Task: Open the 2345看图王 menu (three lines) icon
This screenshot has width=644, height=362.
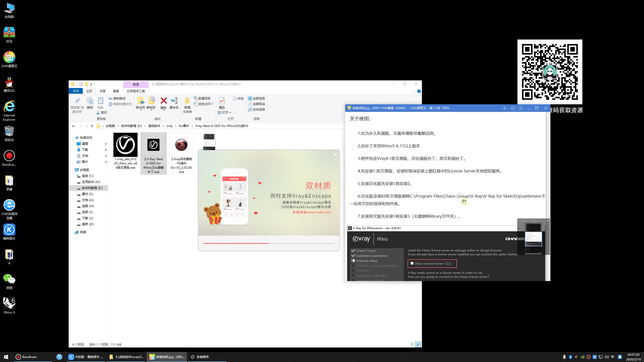Action: [x=504, y=108]
